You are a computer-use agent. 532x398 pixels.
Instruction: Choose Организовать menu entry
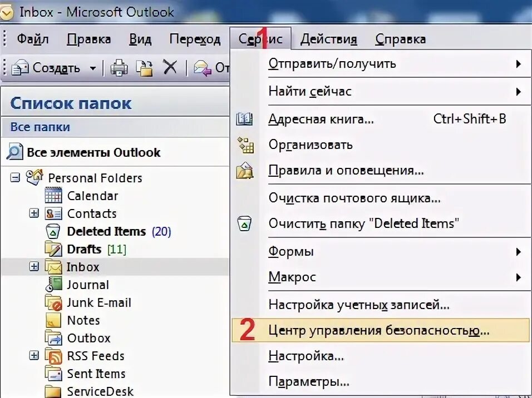point(380,145)
